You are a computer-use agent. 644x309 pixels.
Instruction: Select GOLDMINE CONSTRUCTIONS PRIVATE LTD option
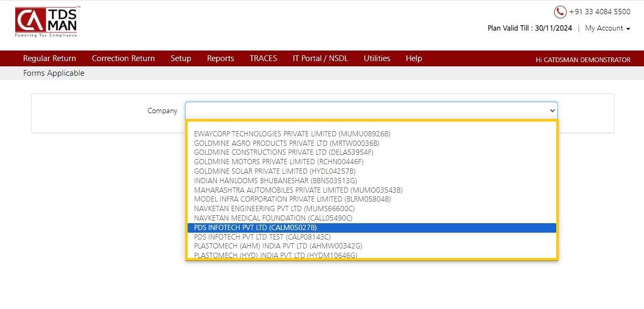(x=372, y=152)
